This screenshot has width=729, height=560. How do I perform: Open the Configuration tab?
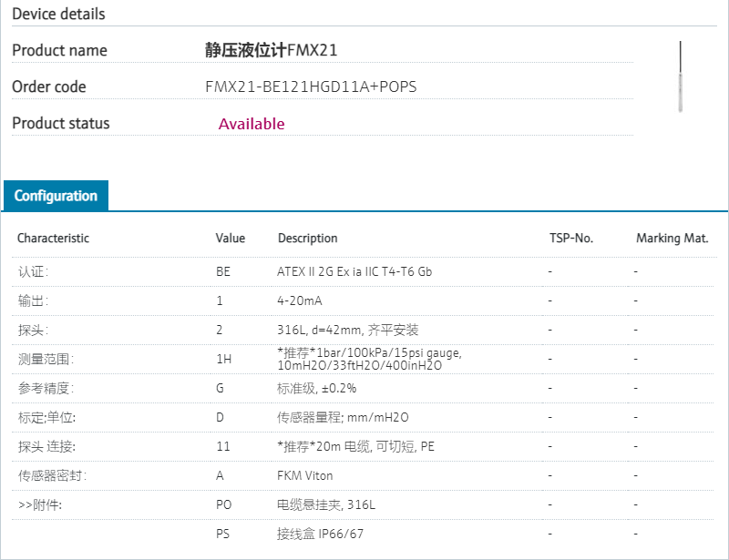click(56, 196)
